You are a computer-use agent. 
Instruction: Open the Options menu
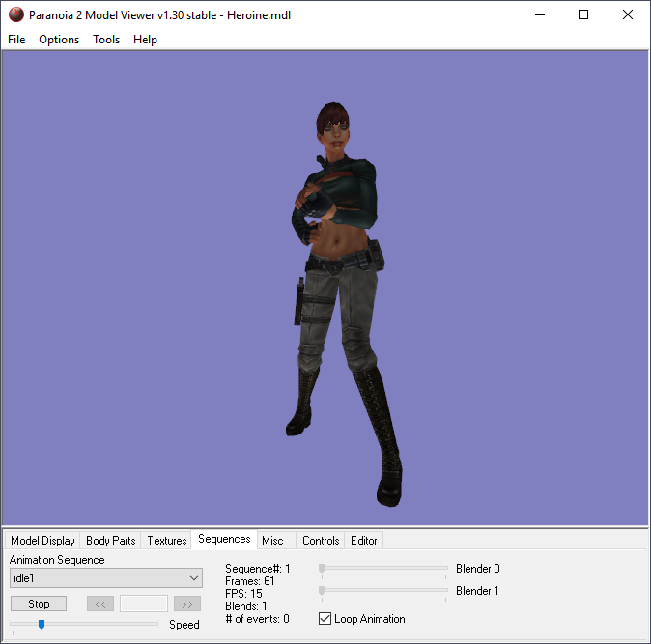tap(59, 40)
